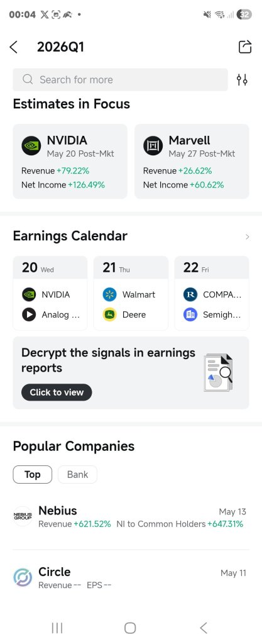Open recent apps from navigation bar
Screen dimensions: 262x644
[x=57, y=628]
